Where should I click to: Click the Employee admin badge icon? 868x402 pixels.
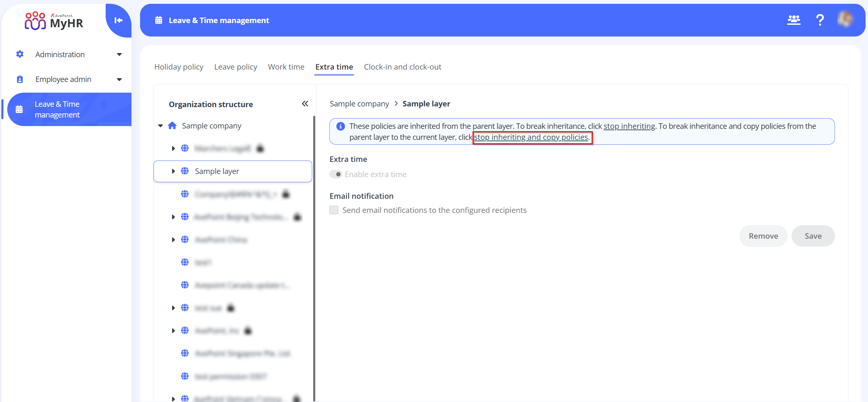(x=20, y=79)
